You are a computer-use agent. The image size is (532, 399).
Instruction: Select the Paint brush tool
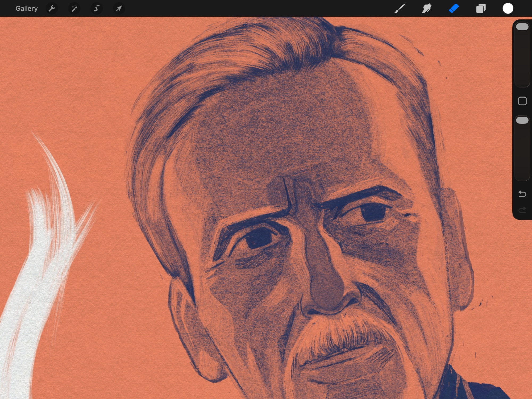(x=400, y=9)
